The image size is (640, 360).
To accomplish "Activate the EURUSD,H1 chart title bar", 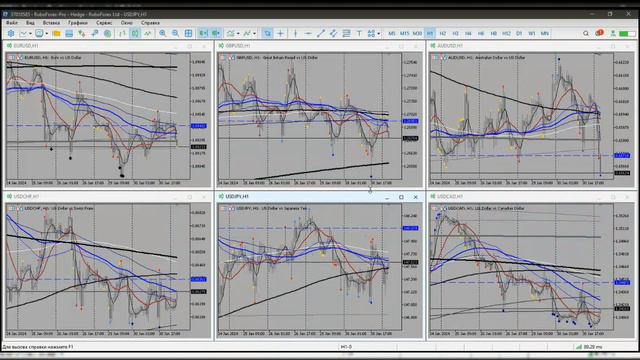I will pos(107,46).
